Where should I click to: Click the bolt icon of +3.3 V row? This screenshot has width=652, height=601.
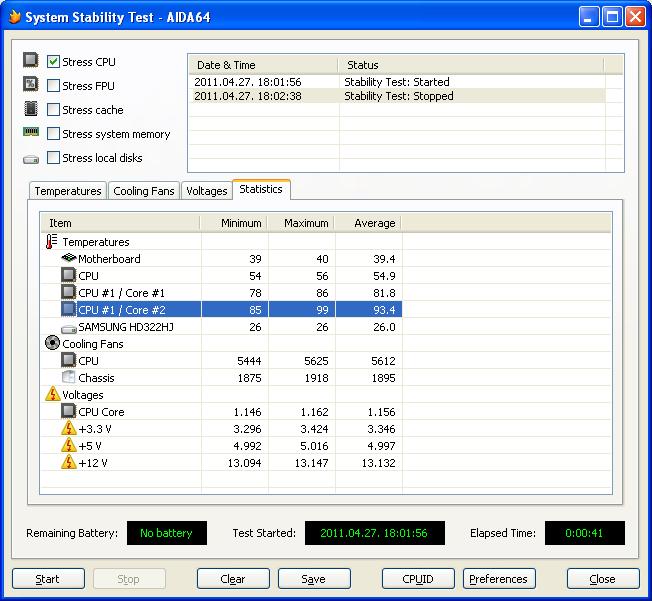(69, 428)
